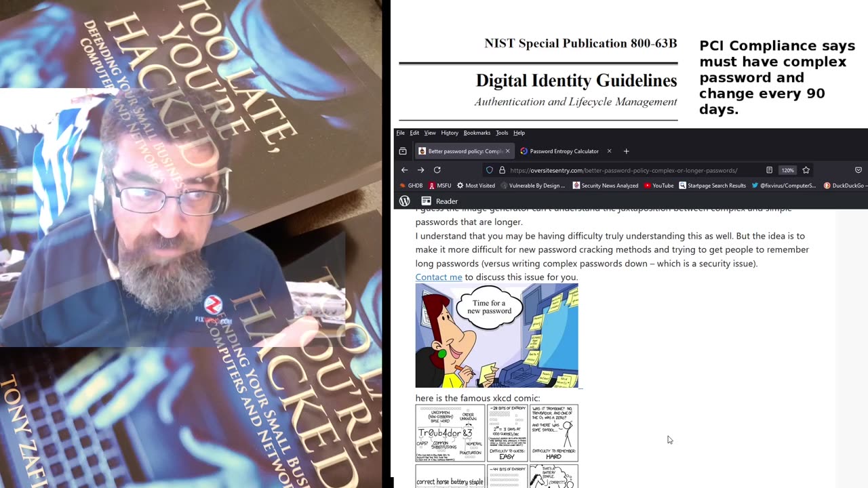This screenshot has height=488, width=868.
Task: Click the Save to Pocket icon
Action: tap(858, 170)
